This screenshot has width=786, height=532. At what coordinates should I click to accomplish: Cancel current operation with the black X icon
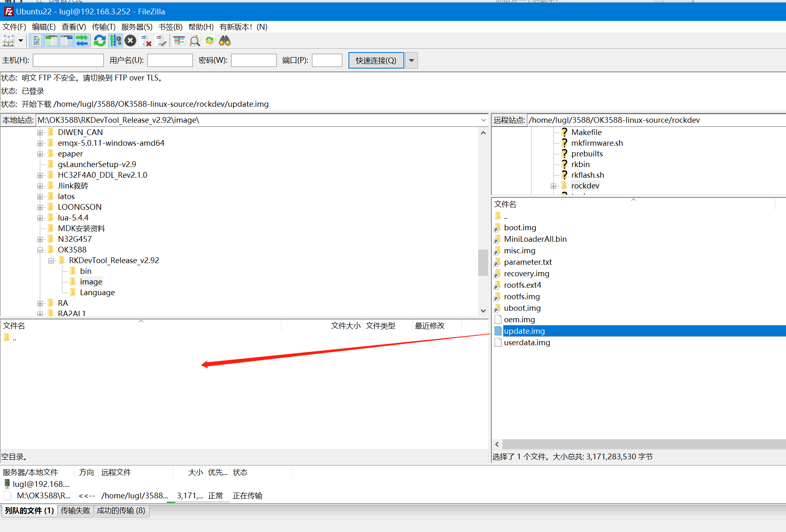(x=131, y=41)
